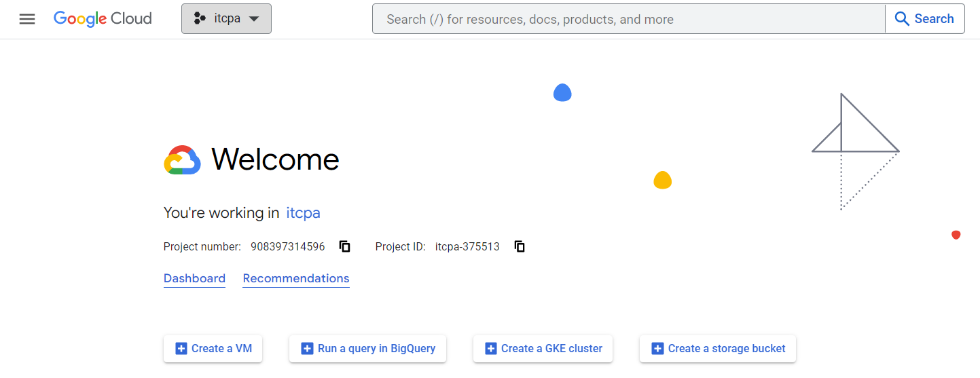Screen dimensions: 980x378
Task: Click plus icon on Create a VM
Action: (x=181, y=348)
